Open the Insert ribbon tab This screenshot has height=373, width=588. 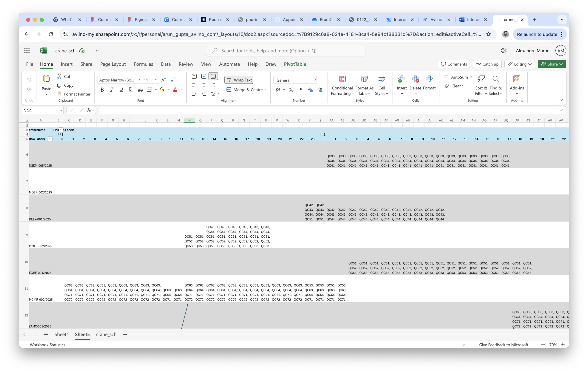[66, 64]
